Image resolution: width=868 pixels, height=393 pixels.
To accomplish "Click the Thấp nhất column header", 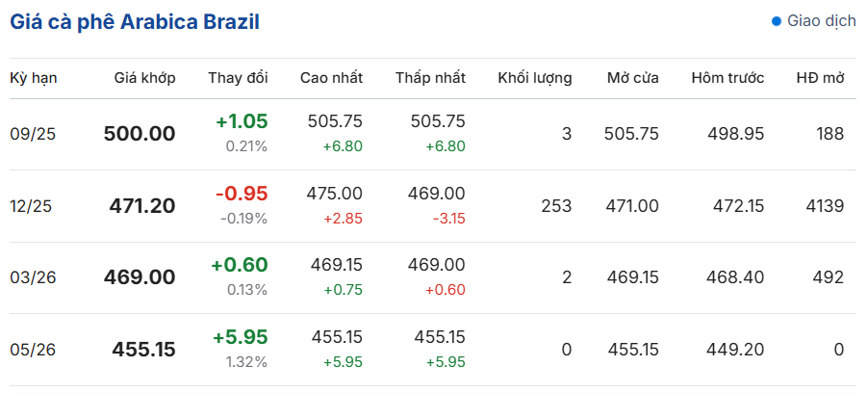I will (430, 78).
